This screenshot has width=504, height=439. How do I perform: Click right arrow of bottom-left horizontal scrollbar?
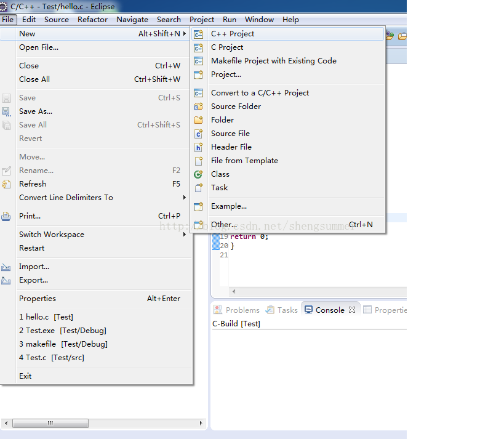tap(201, 423)
